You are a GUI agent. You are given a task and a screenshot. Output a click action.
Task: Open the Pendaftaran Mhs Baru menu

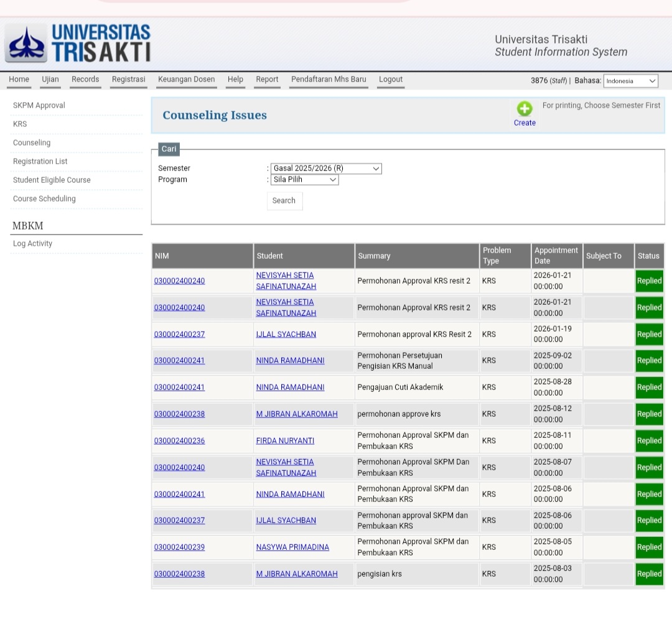pos(329,80)
